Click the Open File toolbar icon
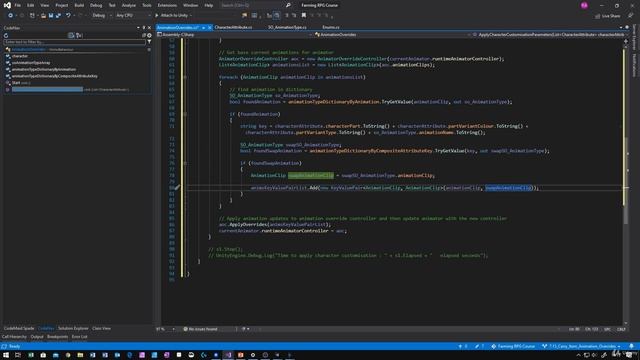Screen dimensions: 640x360 pos(43,16)
